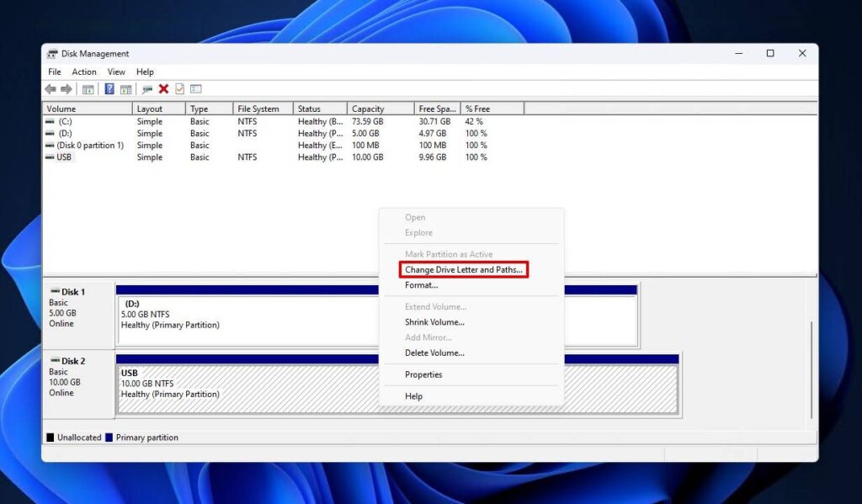Viewport: 862px width, 504px height.
Task: Select Change Drive Letter and Paths in context menu
Action: click(463, 269)
